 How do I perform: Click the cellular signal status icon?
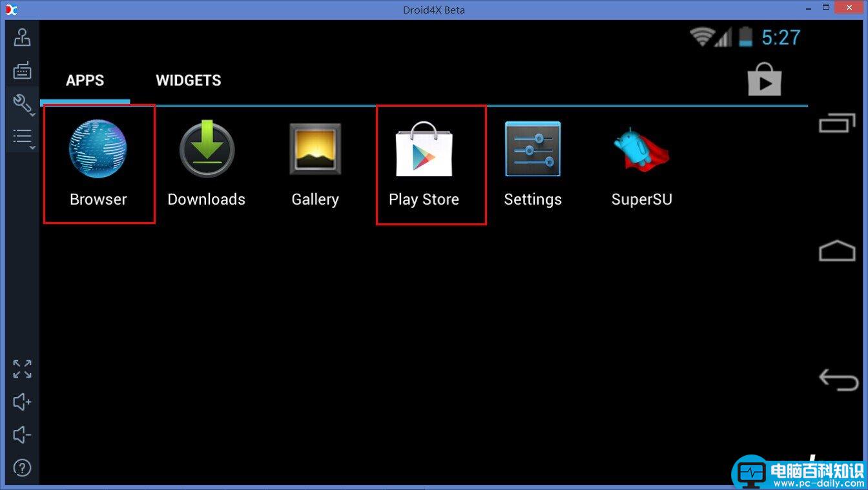[x=723, y=37]
